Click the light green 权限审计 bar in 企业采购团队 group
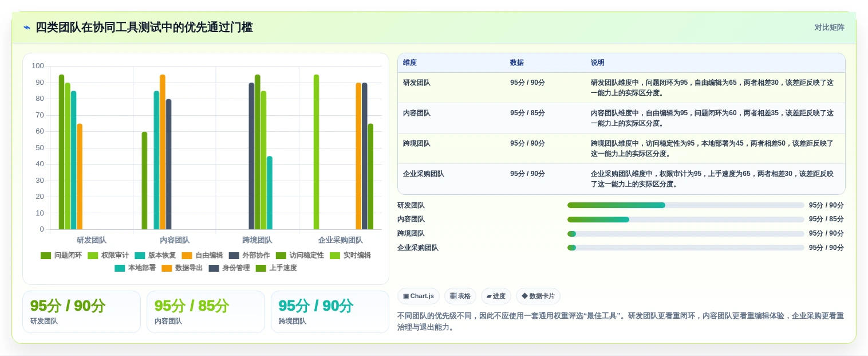Image resolution: width=868 pixels, height=356 pixels. (316, 152)
